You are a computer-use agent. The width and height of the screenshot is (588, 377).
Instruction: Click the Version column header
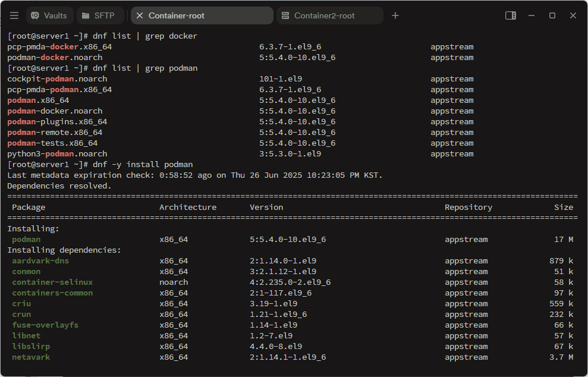pyautogui.click(x=266, y=207)
